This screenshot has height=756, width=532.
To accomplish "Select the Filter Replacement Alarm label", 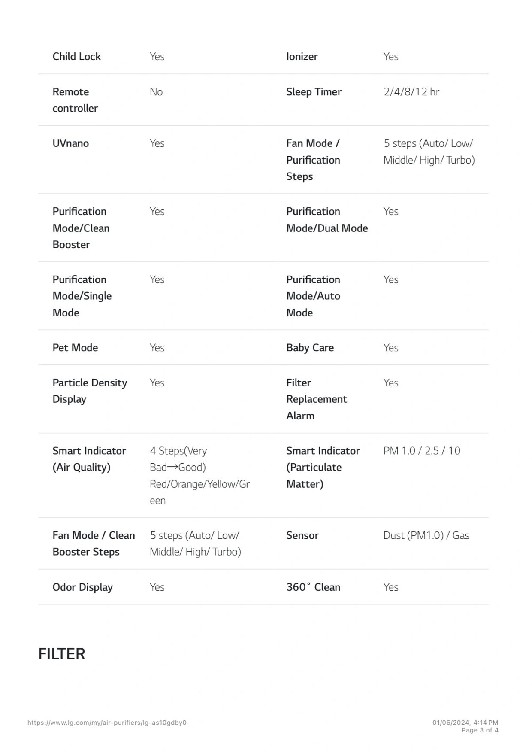I will 316,399.
